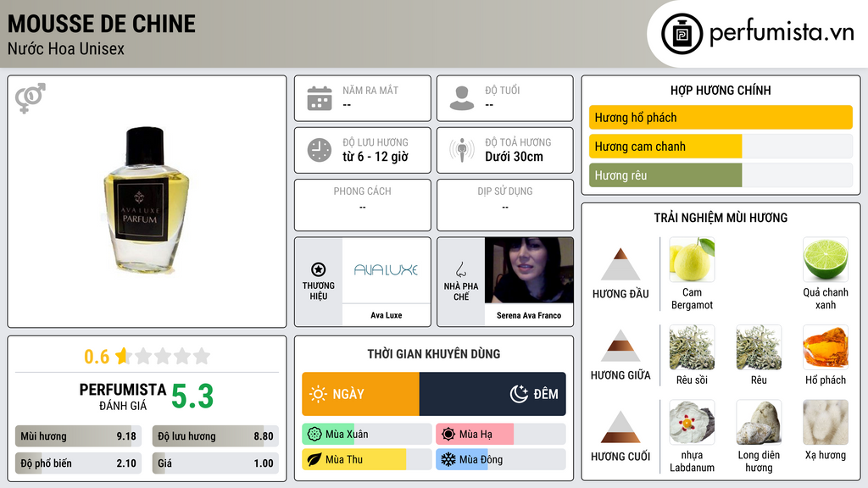Click the Hương đầu pyramid icon
The image size is (868, 488).
pyautogui.click(x=620, y=264)
